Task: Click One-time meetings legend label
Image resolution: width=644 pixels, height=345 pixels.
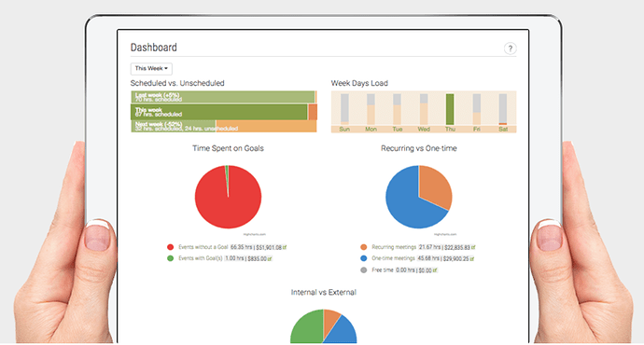Action: [x=393, y=258]
